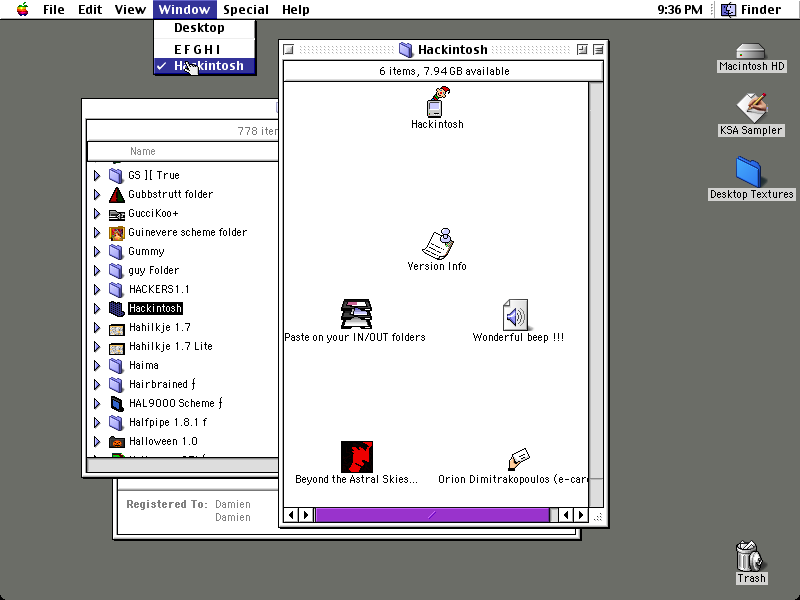This screenshot has height=600, width=800.
Task: Choose E F G H I from Window menu
Action: 205,49
